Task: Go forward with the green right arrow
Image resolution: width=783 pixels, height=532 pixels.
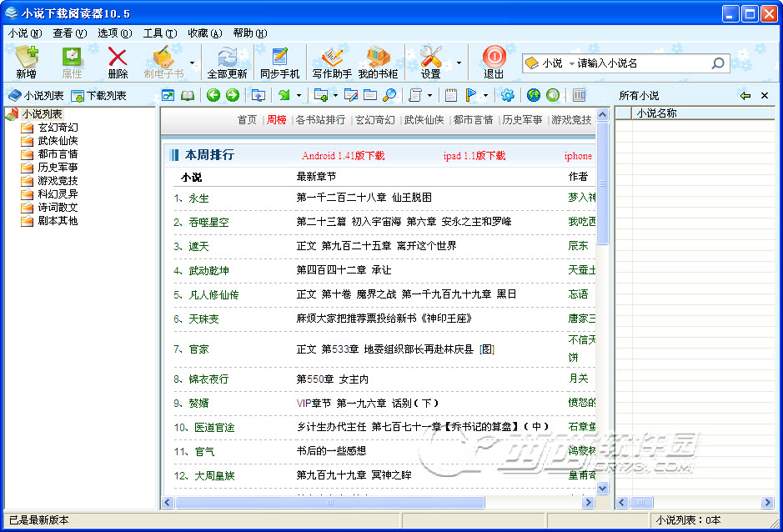Action: pyautogui.click(x=233, y=95)
